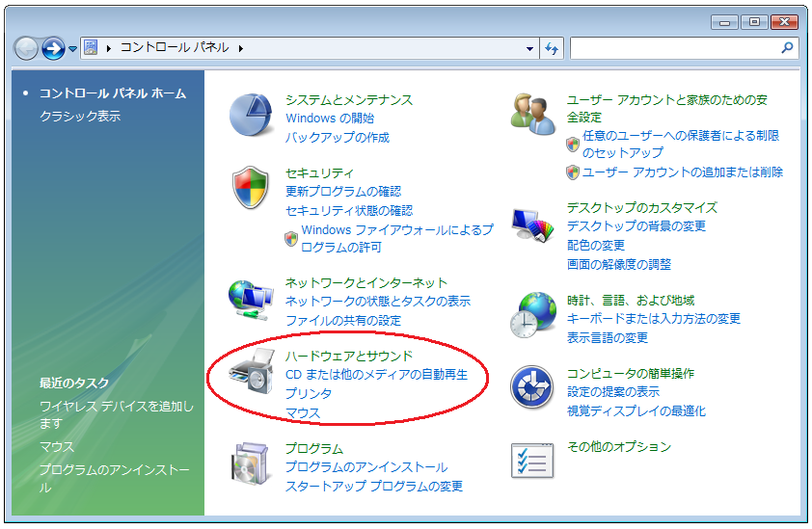Screen dimensions: 812x529
Task: Click the Clock, Language and Region globe icon
Action: [x=533, y=315]
